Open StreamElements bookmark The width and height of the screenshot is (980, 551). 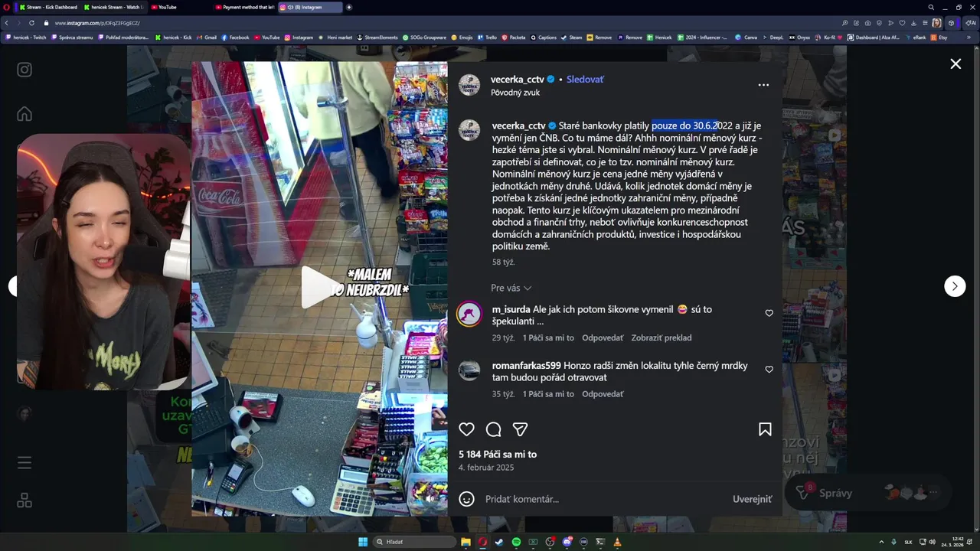coord(378,37)
